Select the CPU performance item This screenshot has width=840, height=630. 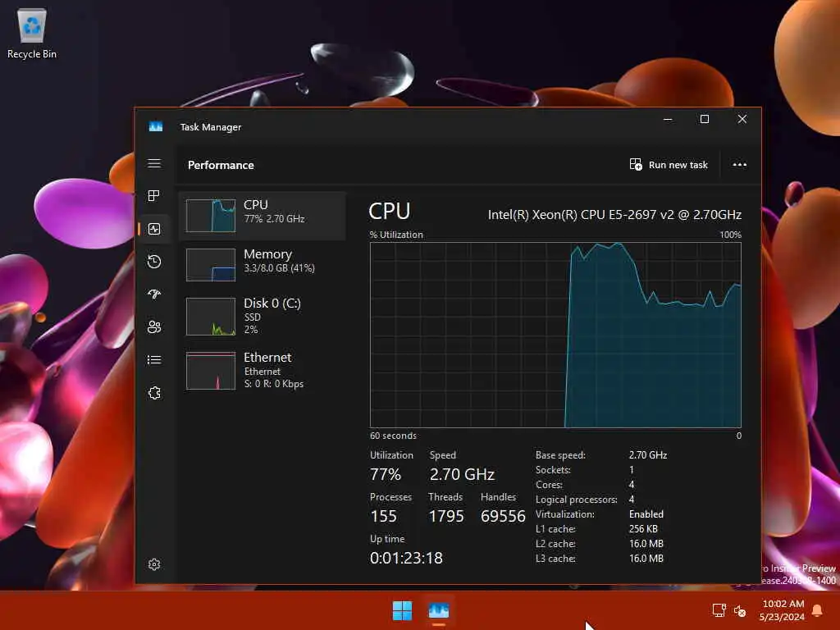(262, 216)
